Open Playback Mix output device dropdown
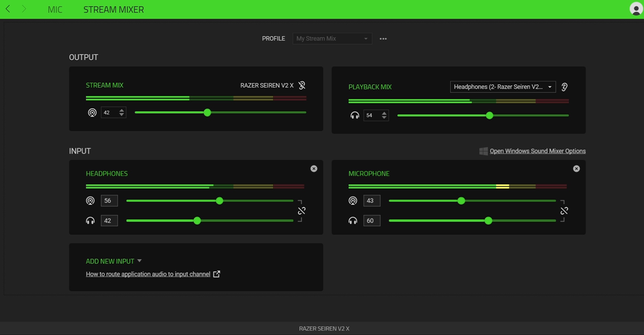 click(502, 87)
